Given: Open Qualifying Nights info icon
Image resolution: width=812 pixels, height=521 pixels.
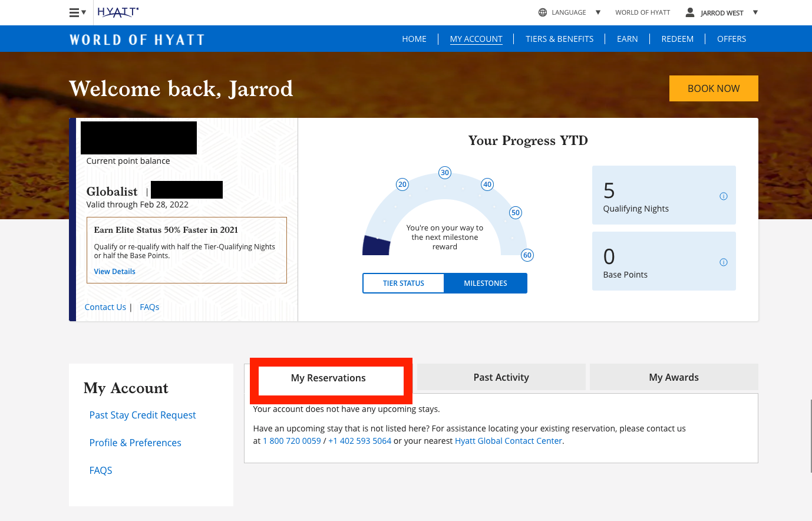Looking at the screenshot, I should [x=724, y=196].
